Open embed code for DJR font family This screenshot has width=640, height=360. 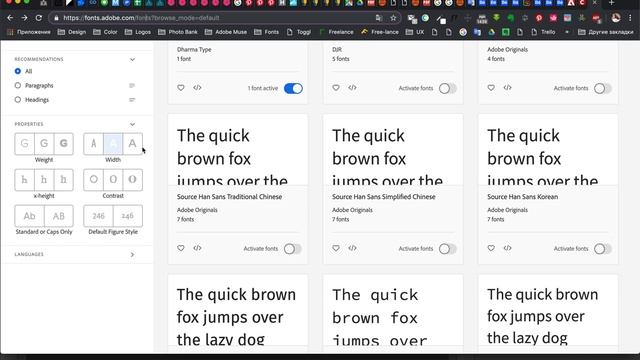[352, 88]
